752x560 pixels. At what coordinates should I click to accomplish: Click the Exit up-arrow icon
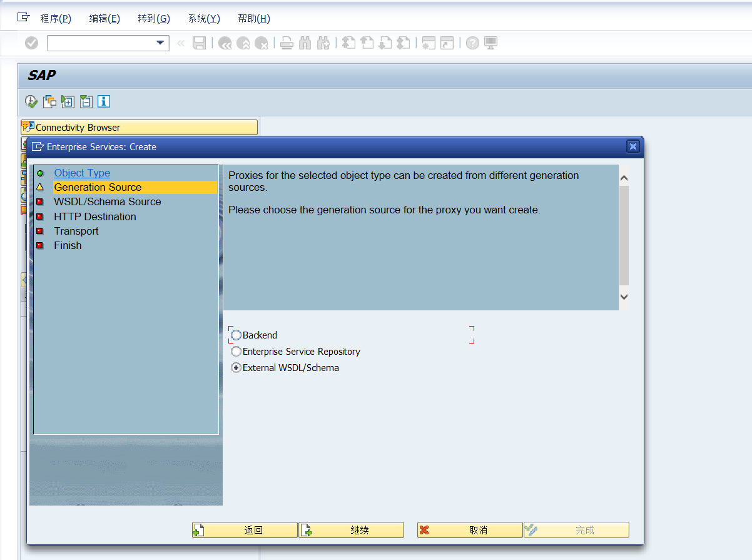tap(243, 43)
